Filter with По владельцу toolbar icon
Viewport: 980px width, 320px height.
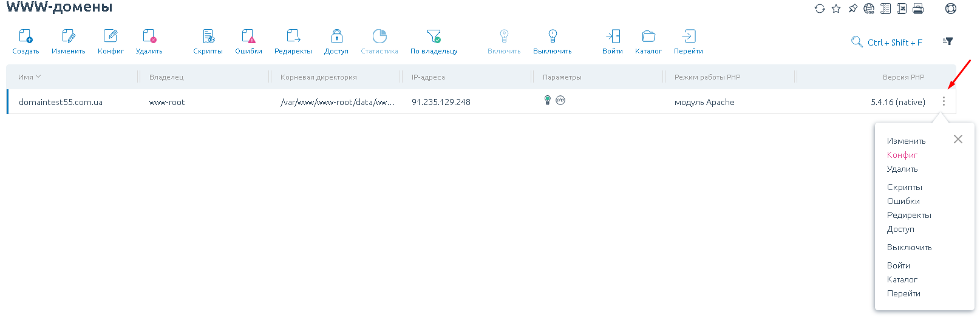[434, 36]
